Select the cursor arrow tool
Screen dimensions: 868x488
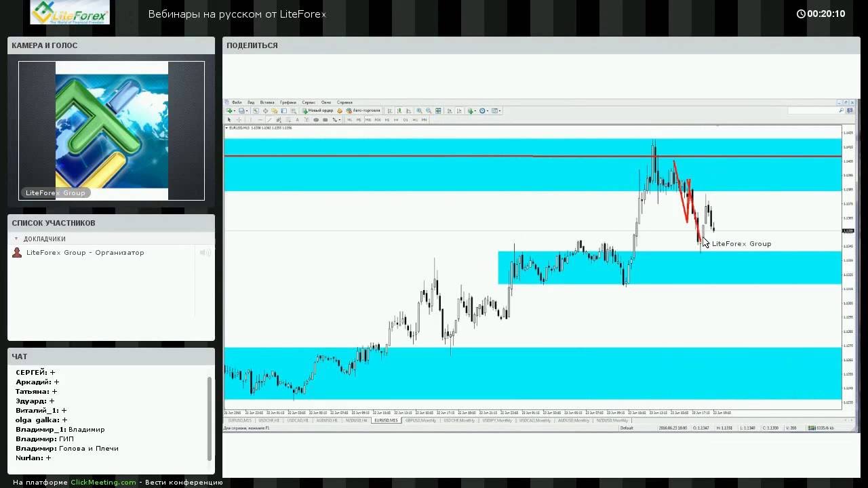click(229, 120)
